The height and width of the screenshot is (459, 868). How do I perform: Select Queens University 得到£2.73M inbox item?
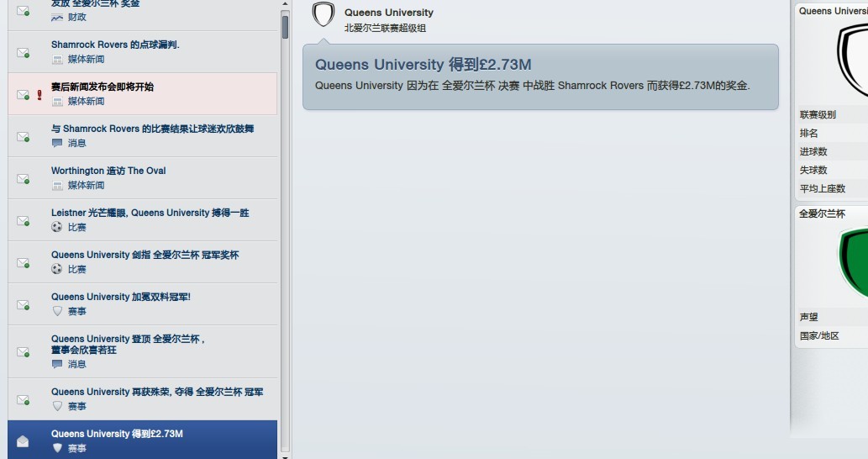coord(142,441)
